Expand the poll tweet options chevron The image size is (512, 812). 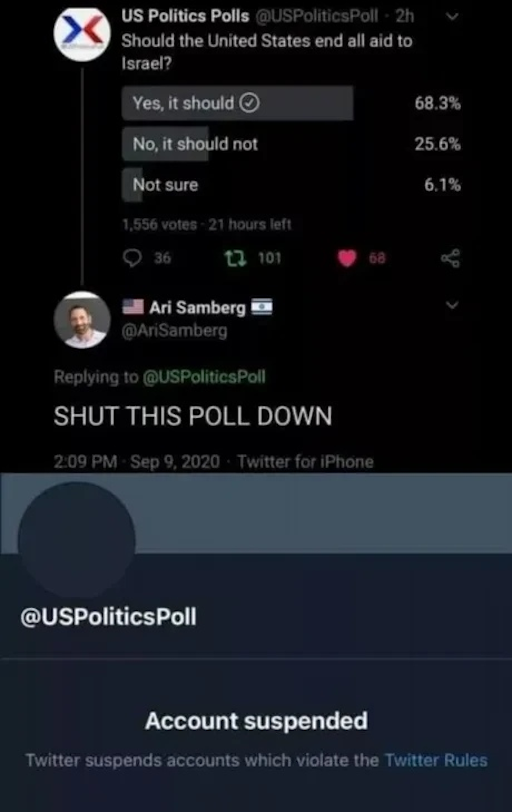(452, 16)
